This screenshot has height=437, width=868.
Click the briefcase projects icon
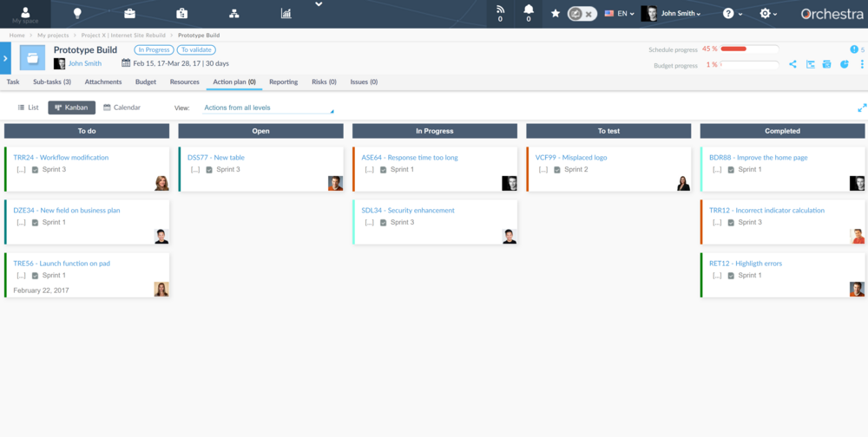coord(129,13)
